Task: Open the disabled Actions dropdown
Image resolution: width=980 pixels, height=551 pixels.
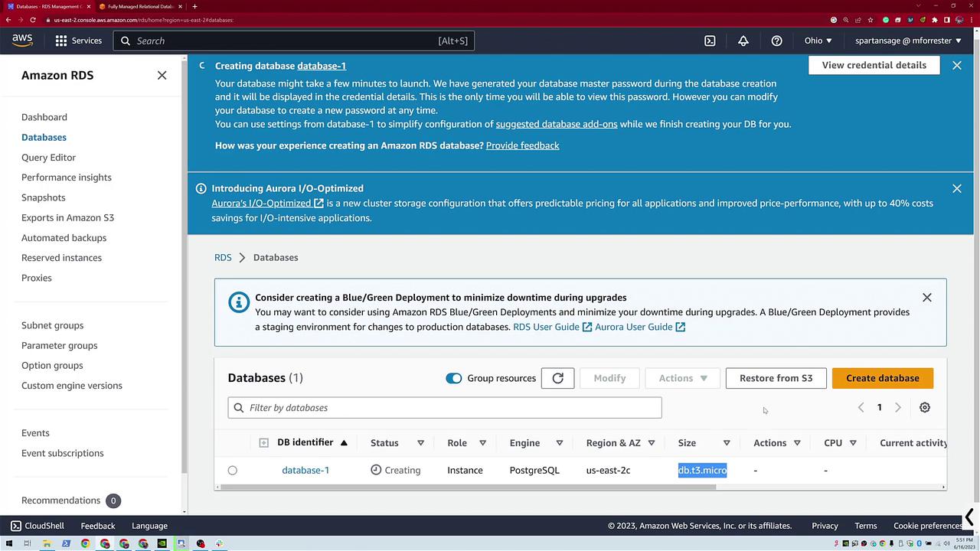Action: click(x=682, y=378)
